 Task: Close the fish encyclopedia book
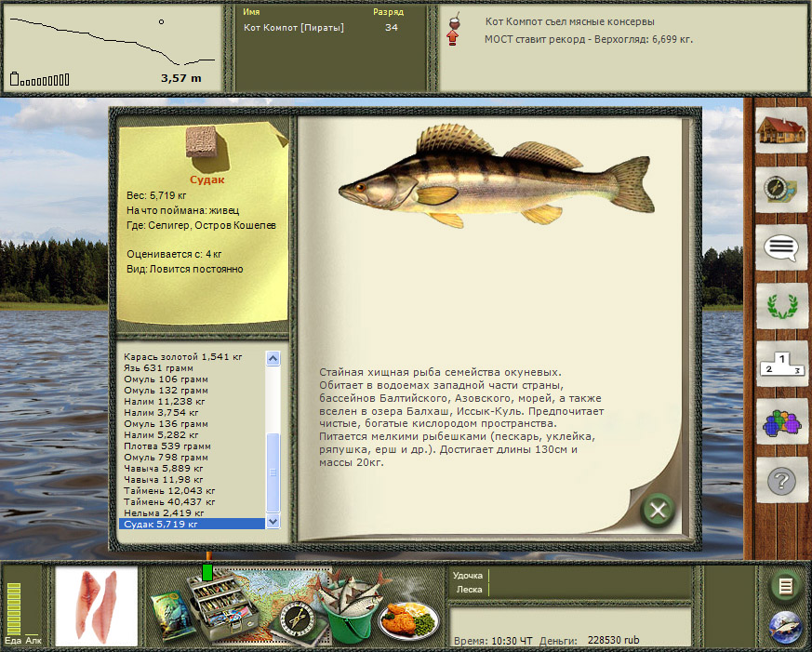pyautogui.click(x=658, y=510)
